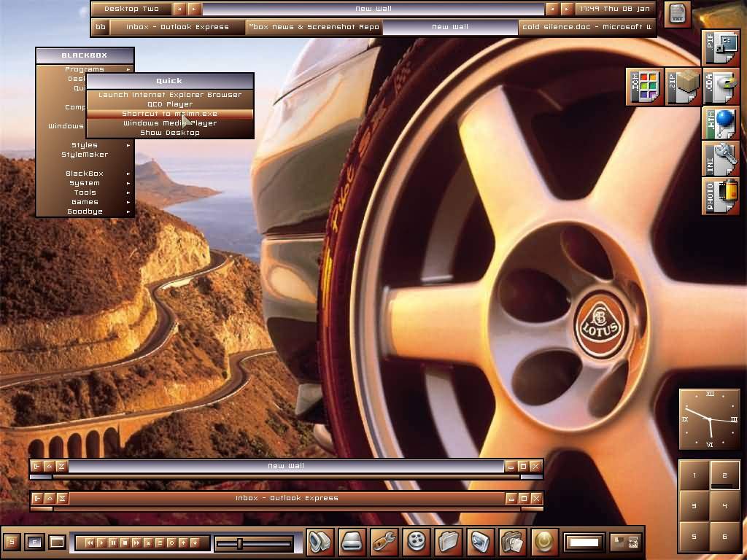Viewport: 747px width, 560px height.
Task: Open the playing cards games icon
Action: (513, 542)
